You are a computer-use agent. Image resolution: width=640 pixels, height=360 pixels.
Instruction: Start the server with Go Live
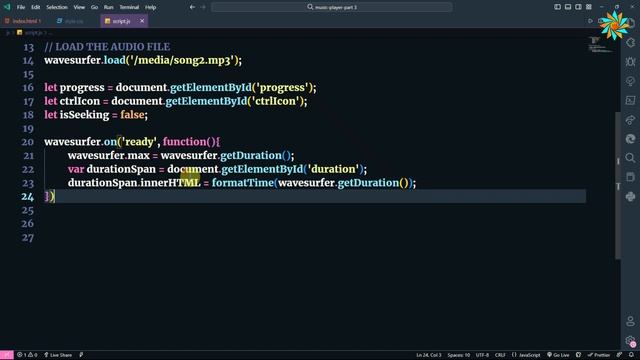click(x=558, y=355)
